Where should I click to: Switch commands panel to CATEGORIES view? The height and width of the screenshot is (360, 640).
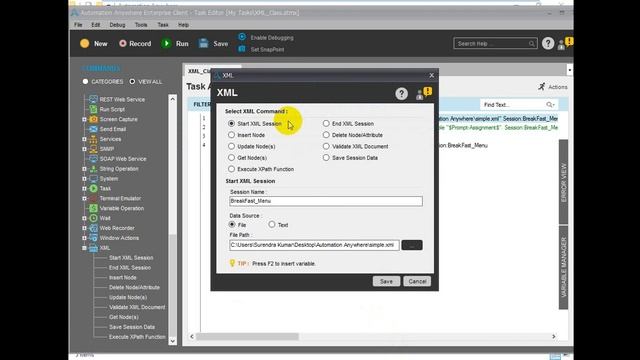click(x=85, y=82)
